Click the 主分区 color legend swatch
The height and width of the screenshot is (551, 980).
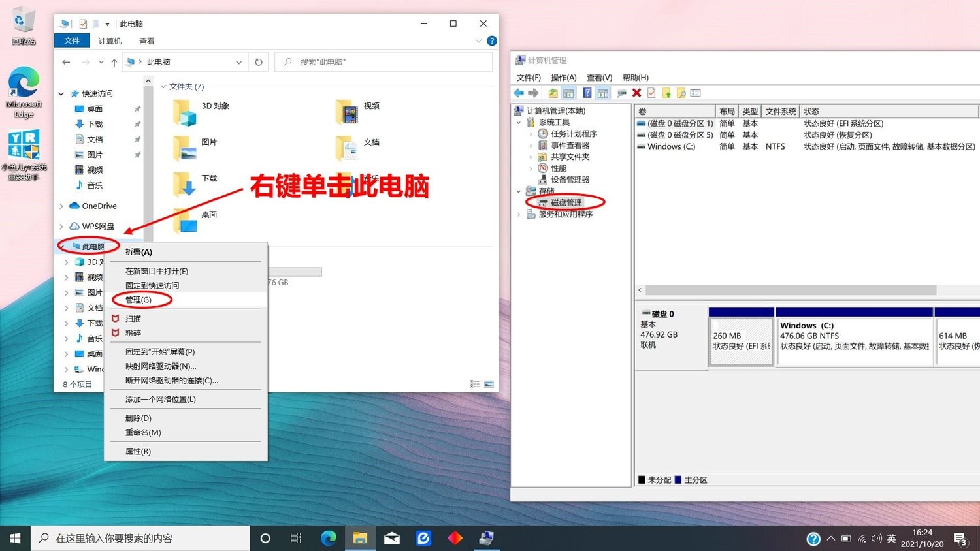click(x=678, y=479)
